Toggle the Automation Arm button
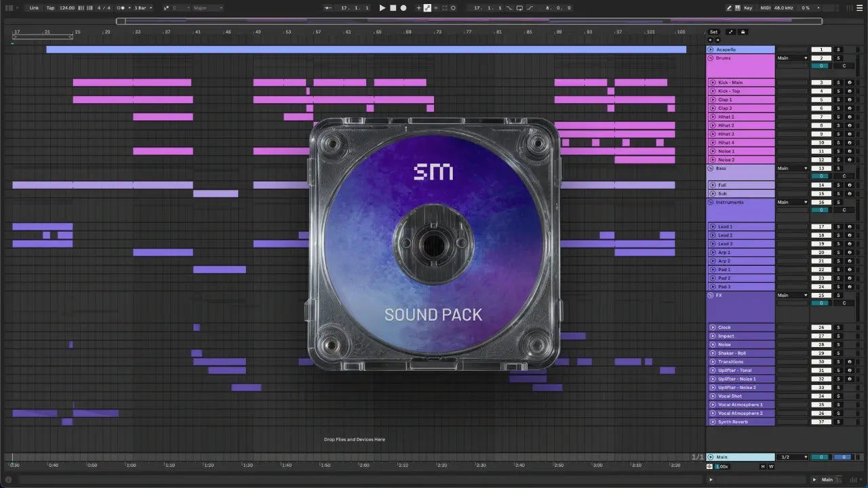 pyautogui.click(x=427, y=8)
